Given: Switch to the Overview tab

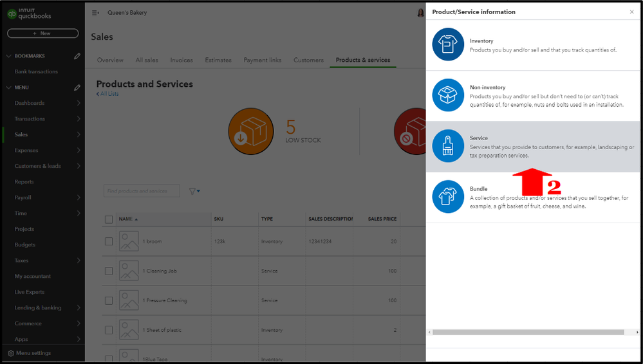Looking at the screenshot, I should [x=110, y=60].
